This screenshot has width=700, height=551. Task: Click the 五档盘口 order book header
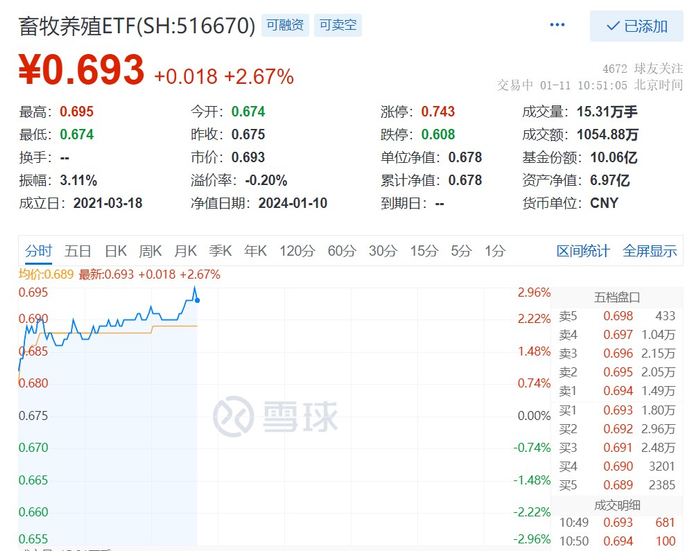[x=617, y=297]
